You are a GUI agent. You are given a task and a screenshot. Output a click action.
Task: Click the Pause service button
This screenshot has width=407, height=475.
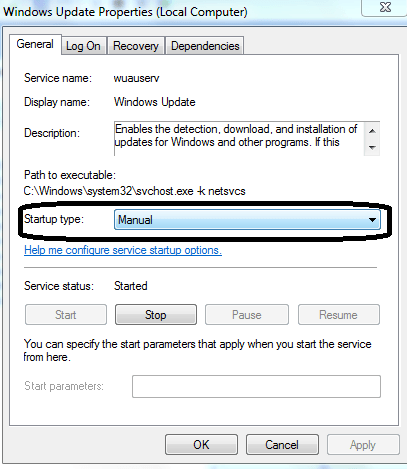coord(247,315)
